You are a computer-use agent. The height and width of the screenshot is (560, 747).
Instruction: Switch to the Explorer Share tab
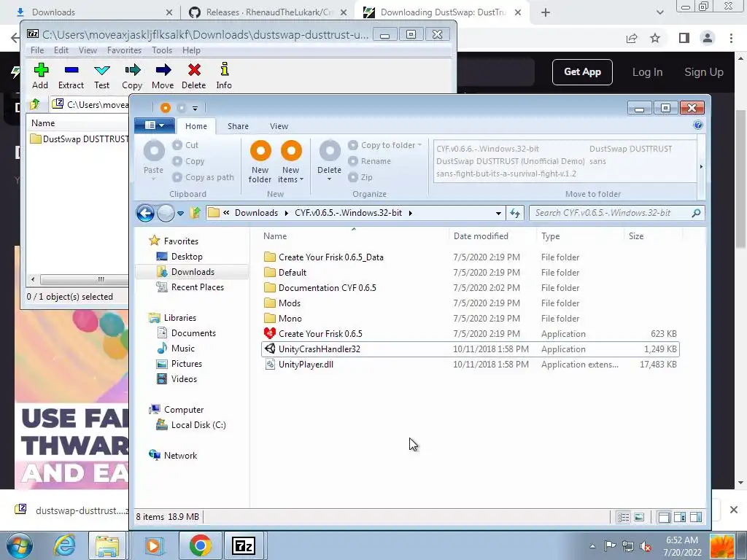[239, 126]
